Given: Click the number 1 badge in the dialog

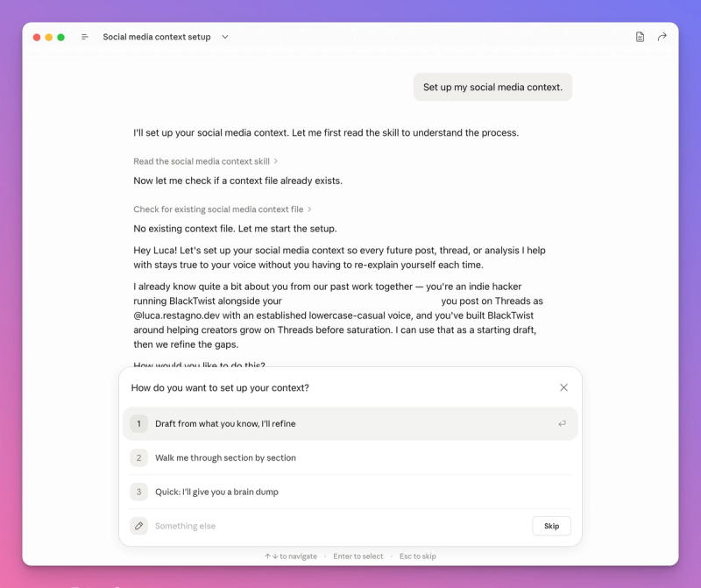Looking at the screenshot, I should point(138,423).
